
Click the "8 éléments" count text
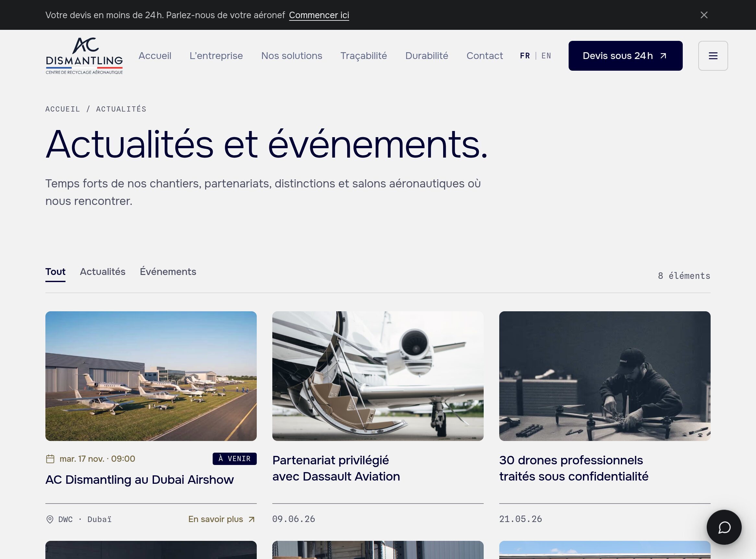click(684, 276)
